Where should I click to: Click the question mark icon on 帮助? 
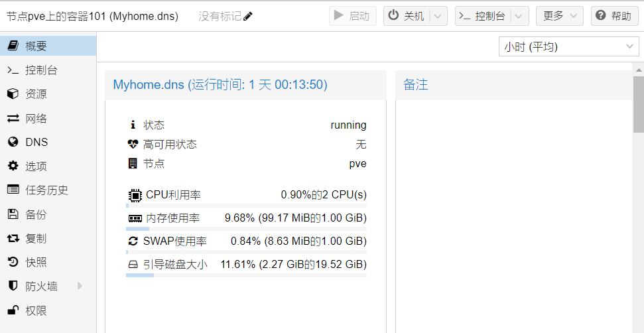(x=600, y=16)
